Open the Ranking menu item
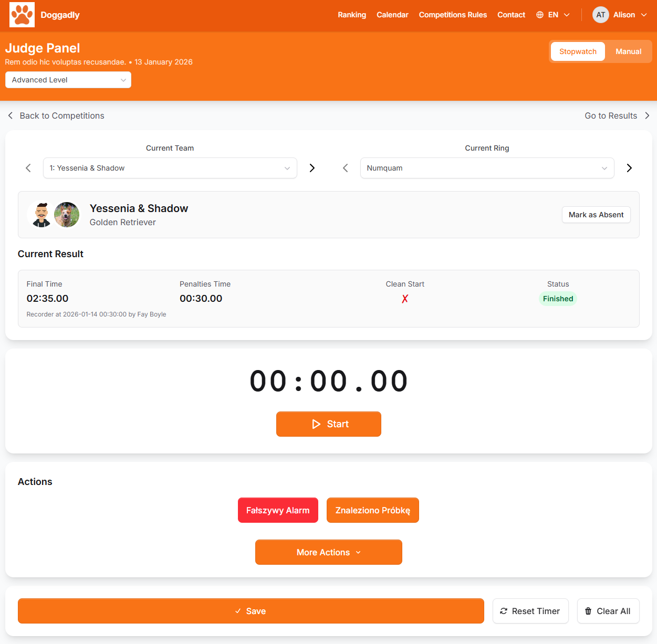 coord(352,15)
